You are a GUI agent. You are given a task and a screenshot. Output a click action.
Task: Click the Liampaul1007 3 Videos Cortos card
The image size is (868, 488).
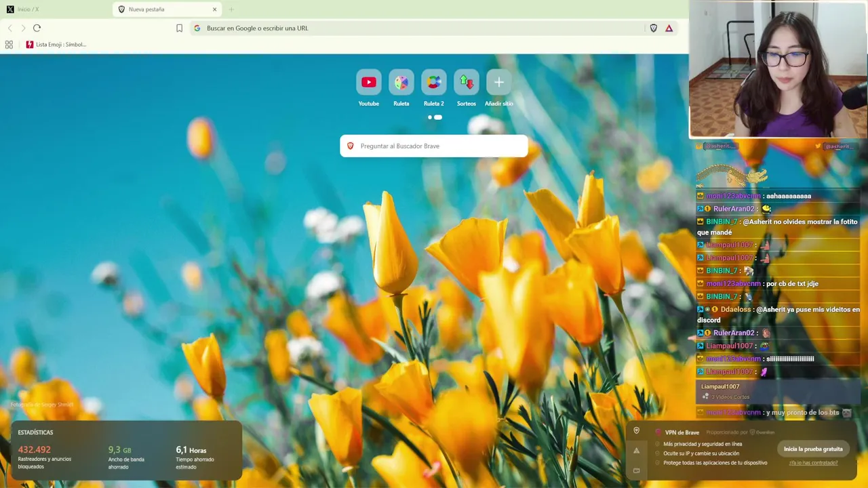(x=778, y=391)
